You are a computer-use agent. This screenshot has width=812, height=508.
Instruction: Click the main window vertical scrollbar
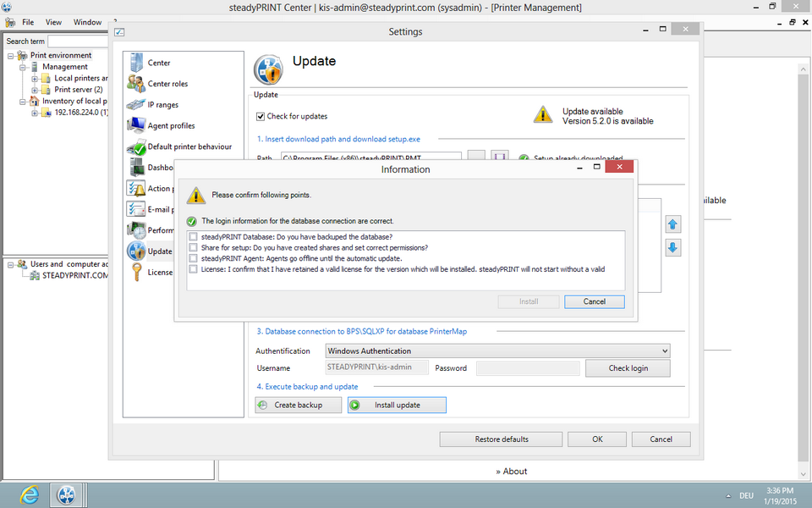tap(804, 269)
